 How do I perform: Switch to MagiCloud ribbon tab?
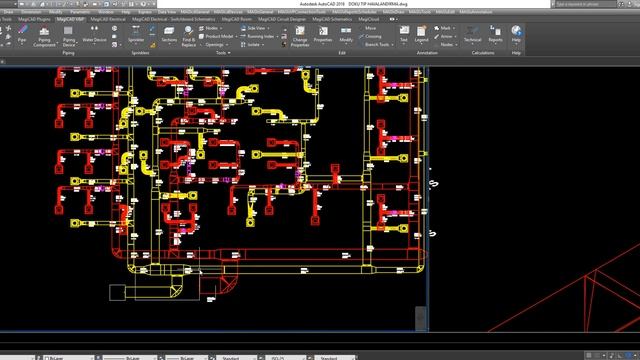369,19
